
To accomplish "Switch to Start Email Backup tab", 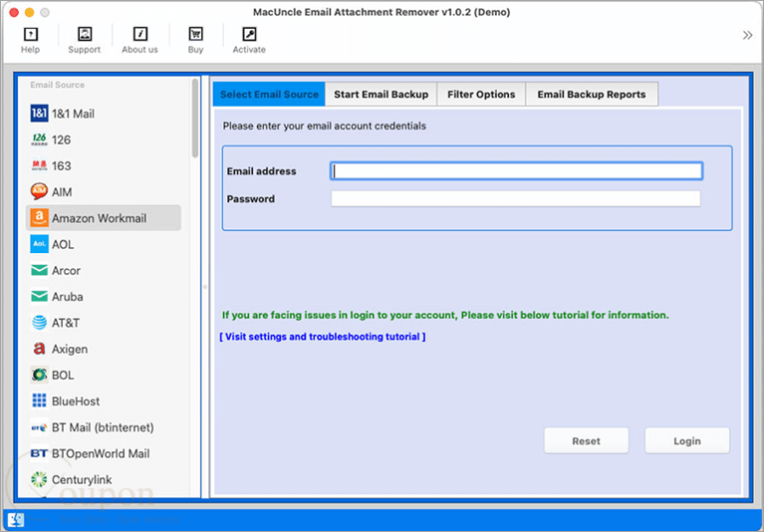I will (x=382, y=94).
